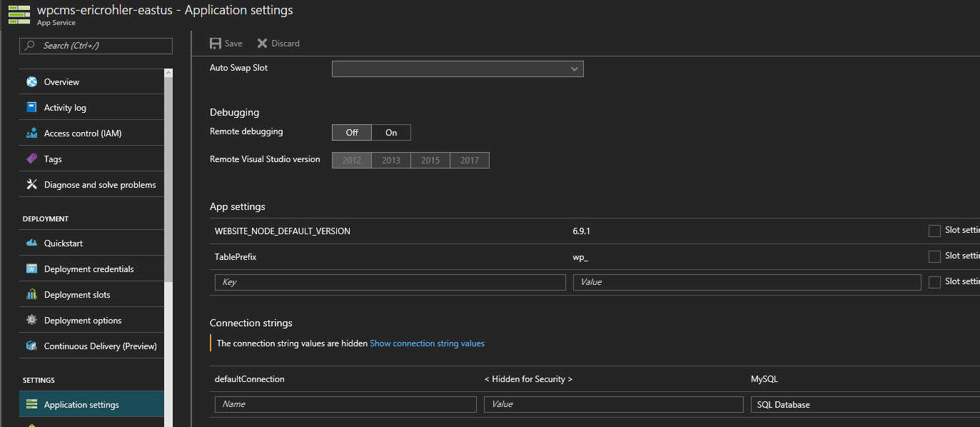Click the Deployment options gear icon

point(31,321)
